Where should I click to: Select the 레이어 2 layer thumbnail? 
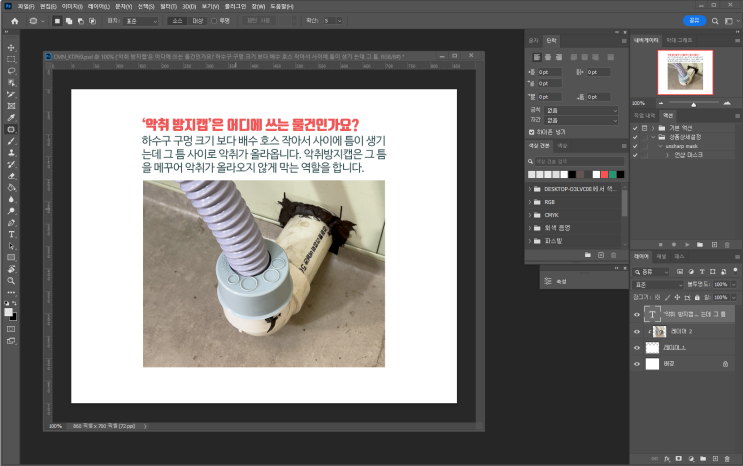[x=660, y=330]
